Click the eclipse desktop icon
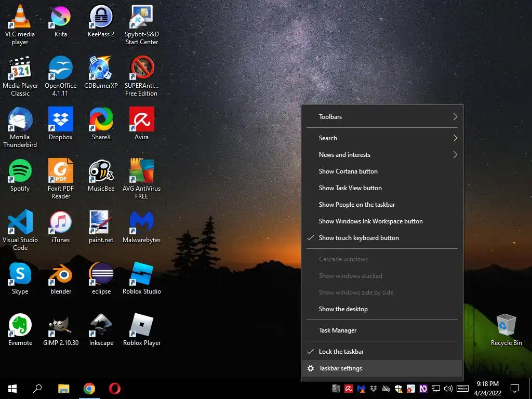The image size is (532, 399). (101, 278)
